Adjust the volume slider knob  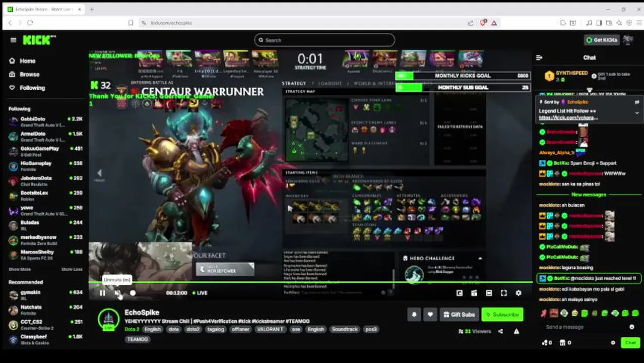pos(133,293)
